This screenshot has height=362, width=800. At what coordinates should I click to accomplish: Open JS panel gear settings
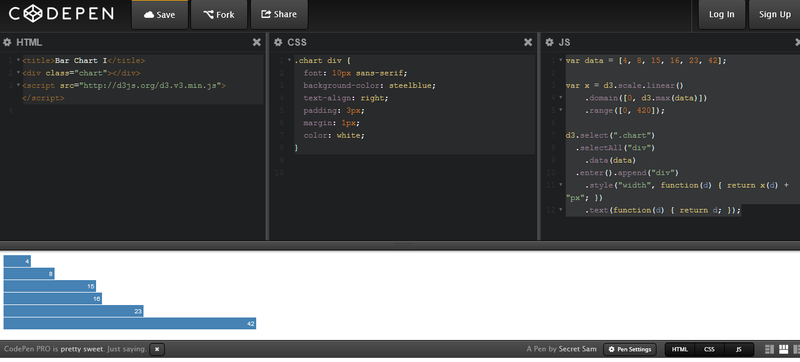(549, 42)
